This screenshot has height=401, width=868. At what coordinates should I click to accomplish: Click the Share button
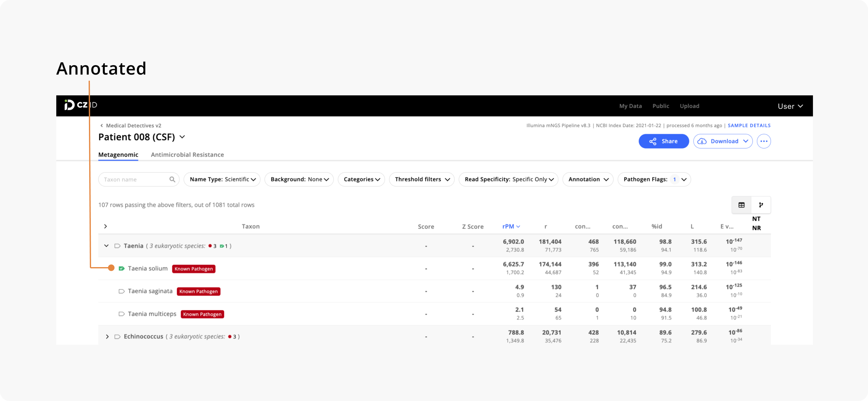point(664,141)
